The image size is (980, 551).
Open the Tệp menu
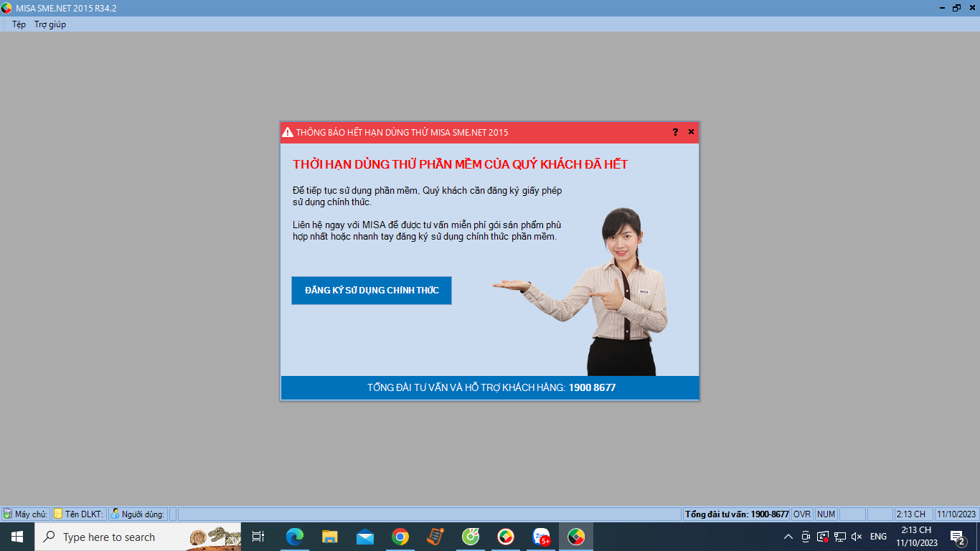(x=19, y=24)
